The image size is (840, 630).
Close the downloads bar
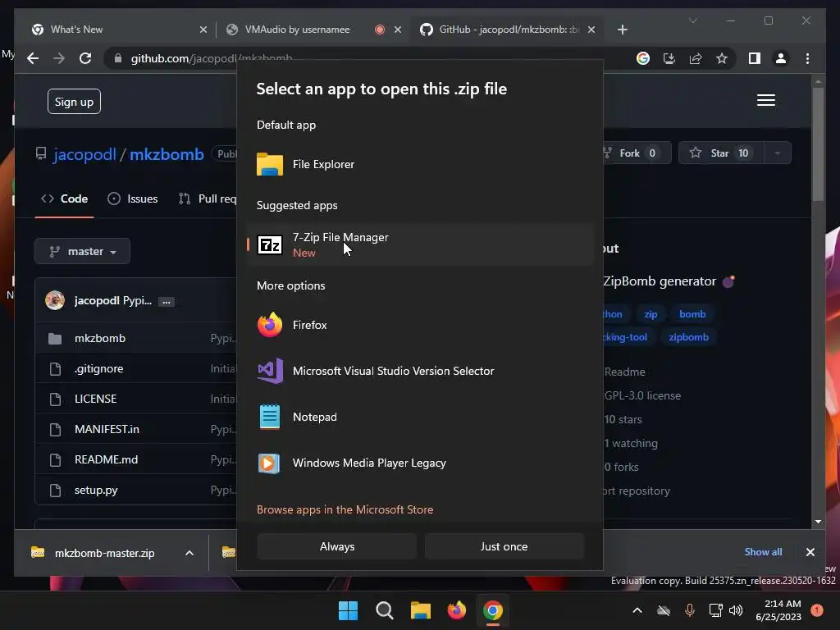point(810,552)
